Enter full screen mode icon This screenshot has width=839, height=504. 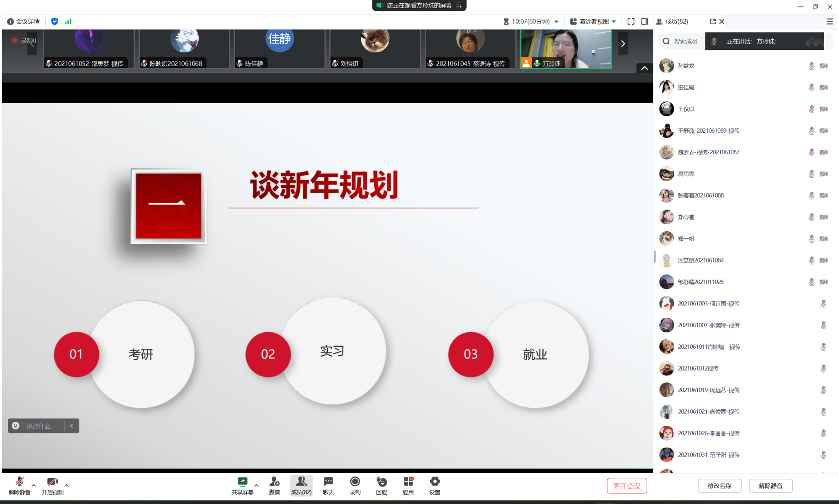click(631, 21)
